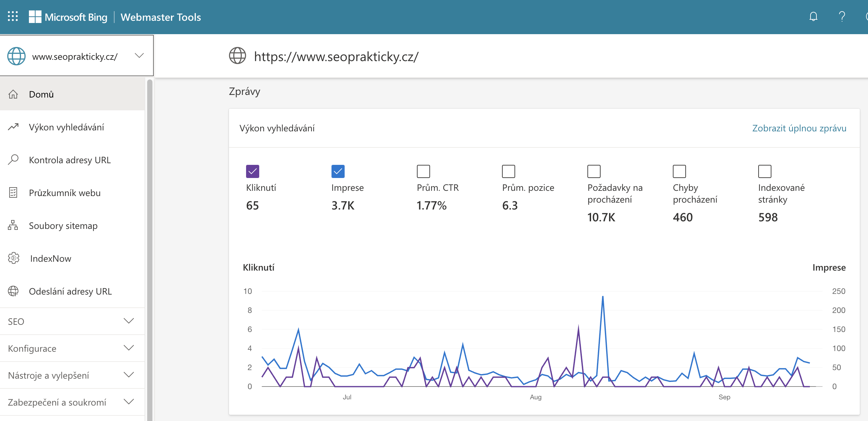
Task: Click the Jul label on chart axis
Action: tap(347, 397)
